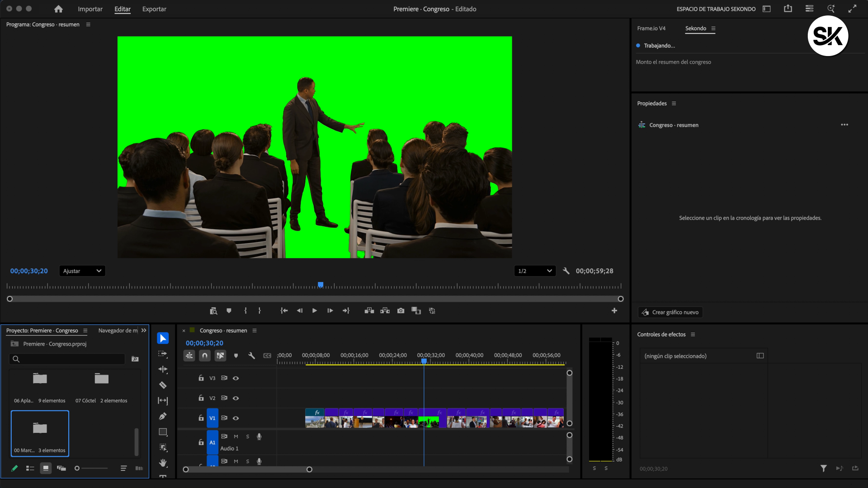
Task: Click the program monitor playhead marker
Action: click(x=321, y=285)
